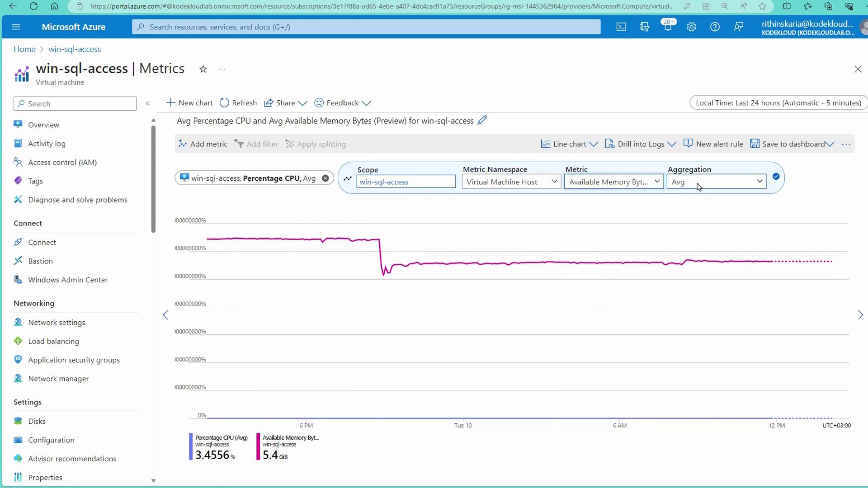Open the notifications bell
The width and height of the screenshot is (868, 488).
(x=668, y=27)
